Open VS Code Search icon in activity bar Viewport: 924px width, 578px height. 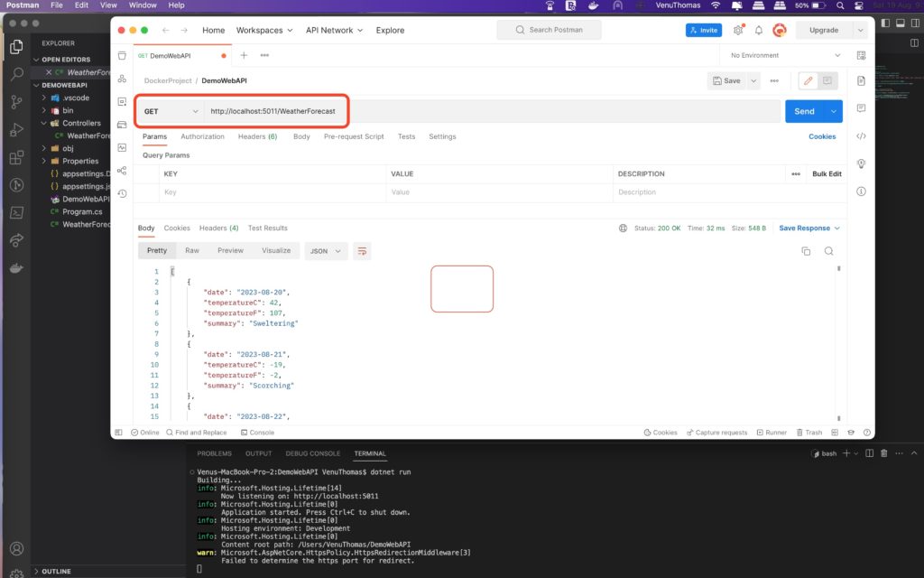pyautogui.click(x=16, y=74)
